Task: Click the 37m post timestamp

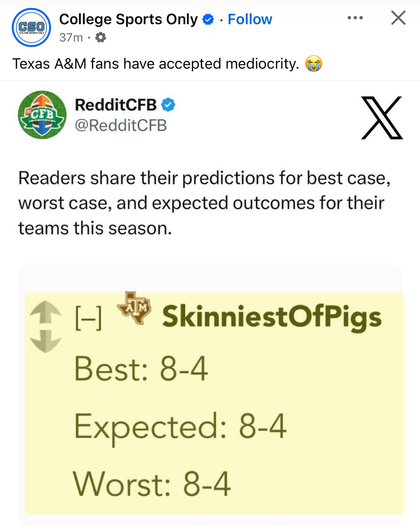Action: pyautogui.click(x=71, y=38)
